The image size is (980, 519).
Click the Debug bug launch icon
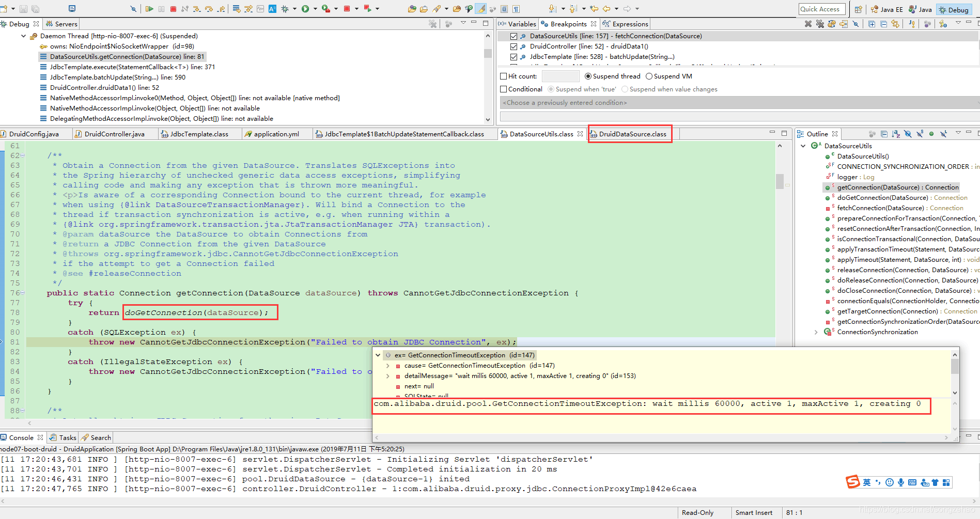pyautogui.click(x=285, y=9)
